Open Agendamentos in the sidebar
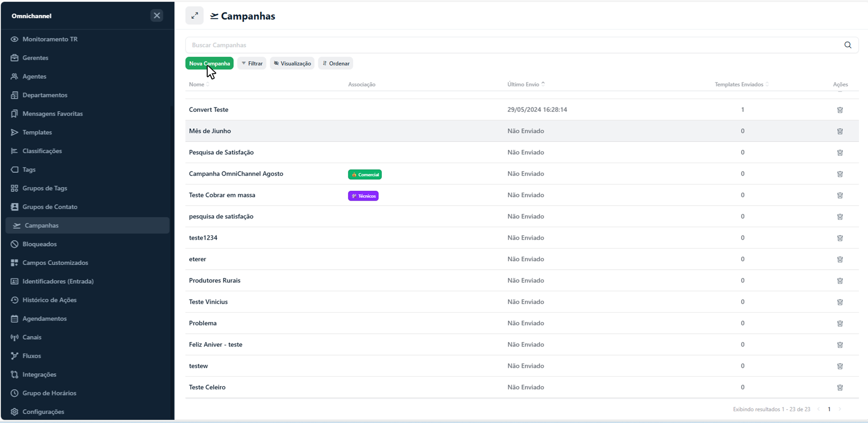The width and height of the screenshot is (868, 423). point(44,318)
